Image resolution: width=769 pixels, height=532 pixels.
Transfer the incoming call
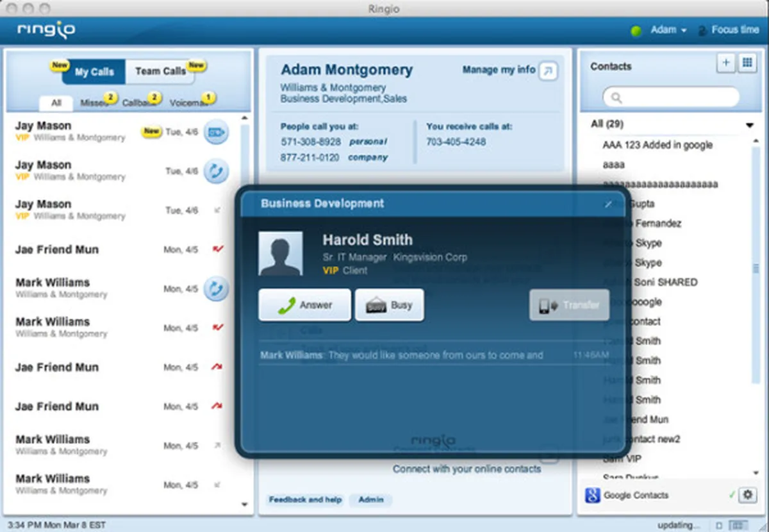click(569, 305)
